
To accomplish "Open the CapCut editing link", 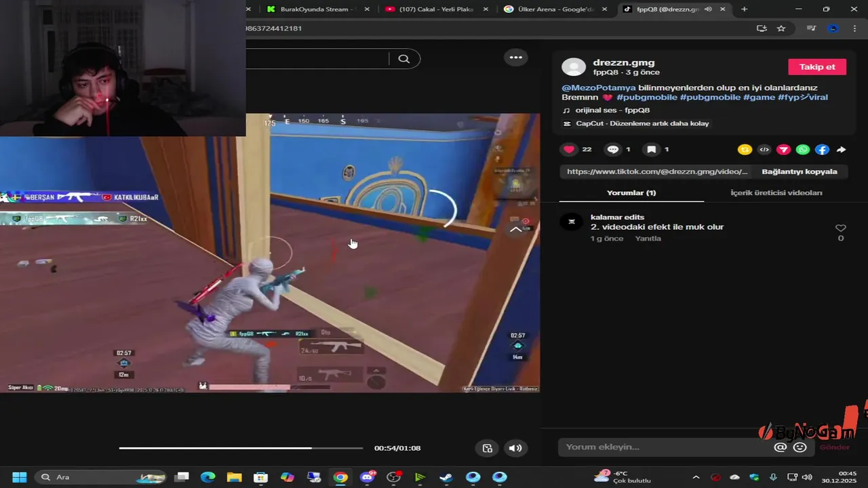I will pos(642,123).
